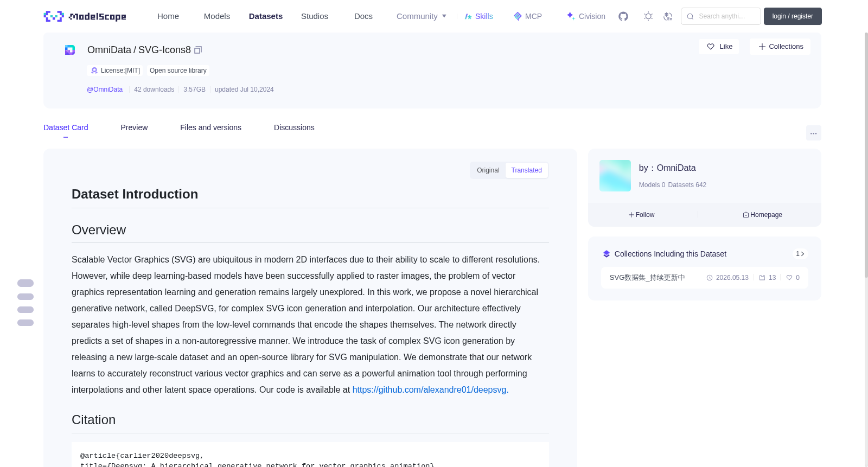The image size is (868, 467).
Task: Click the '42 downloads' text
Action: click(x=154, y=89)
